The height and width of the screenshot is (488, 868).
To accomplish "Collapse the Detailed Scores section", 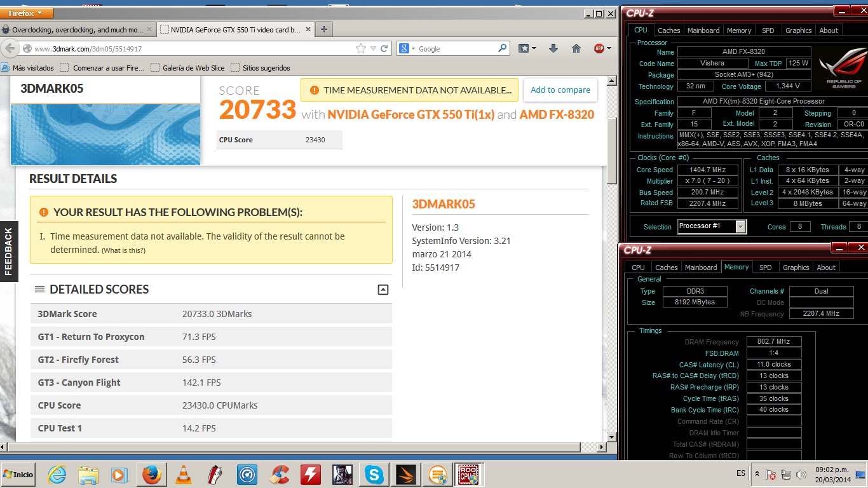I will pos(383,290).
